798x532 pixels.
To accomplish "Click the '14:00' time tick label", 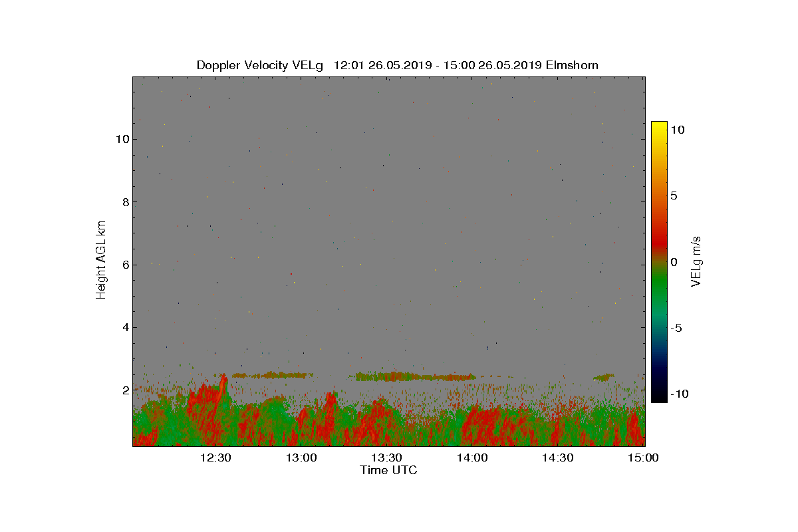I will [472, 458].
